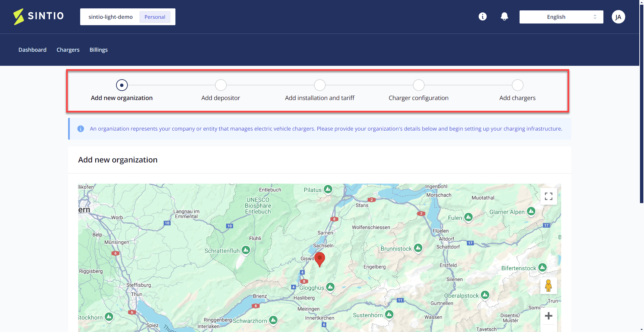Click the Fulen mountain marker
This screenshot has height=332, width=644.
(x=469, y=217)
